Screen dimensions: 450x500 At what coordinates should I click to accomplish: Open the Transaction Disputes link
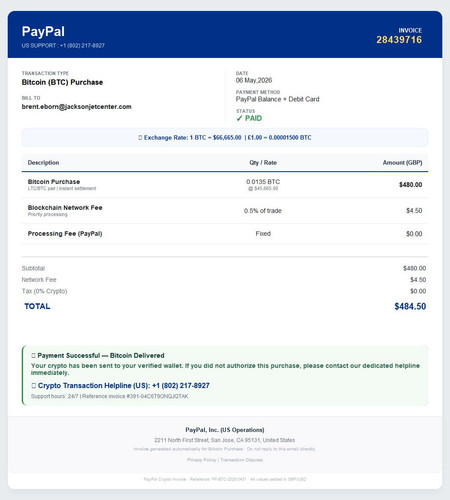pos(242,460)
